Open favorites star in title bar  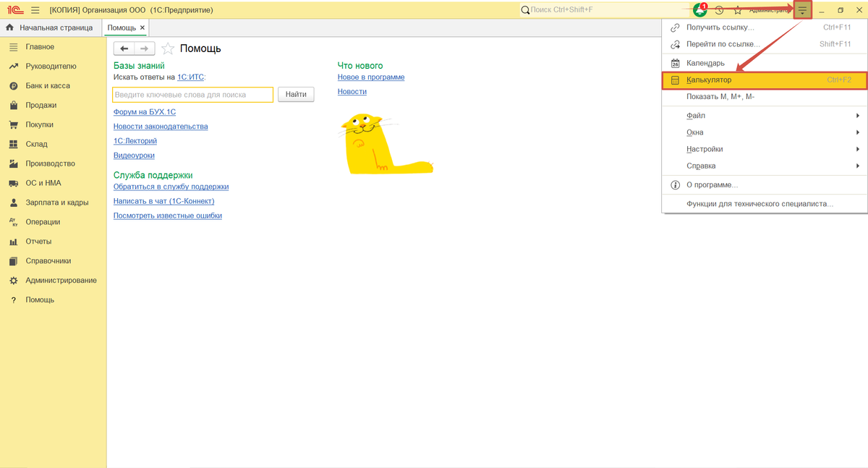tap(738, 10)
